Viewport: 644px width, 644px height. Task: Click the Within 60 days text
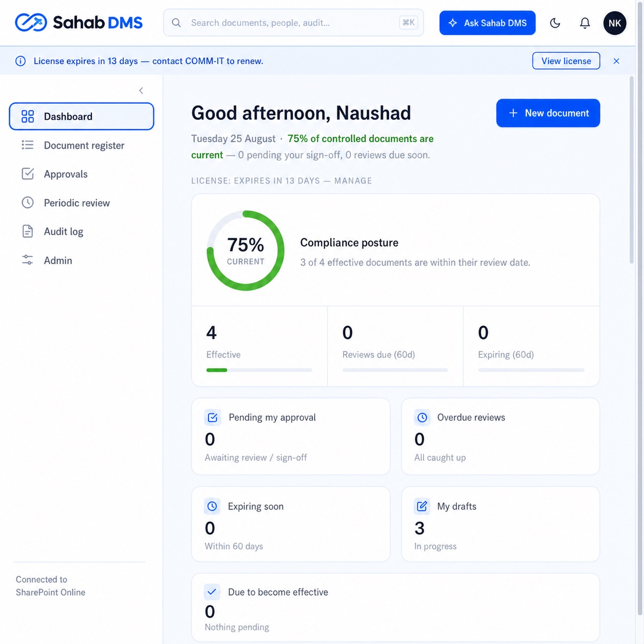pyautogui.click(x=234, y=546)
